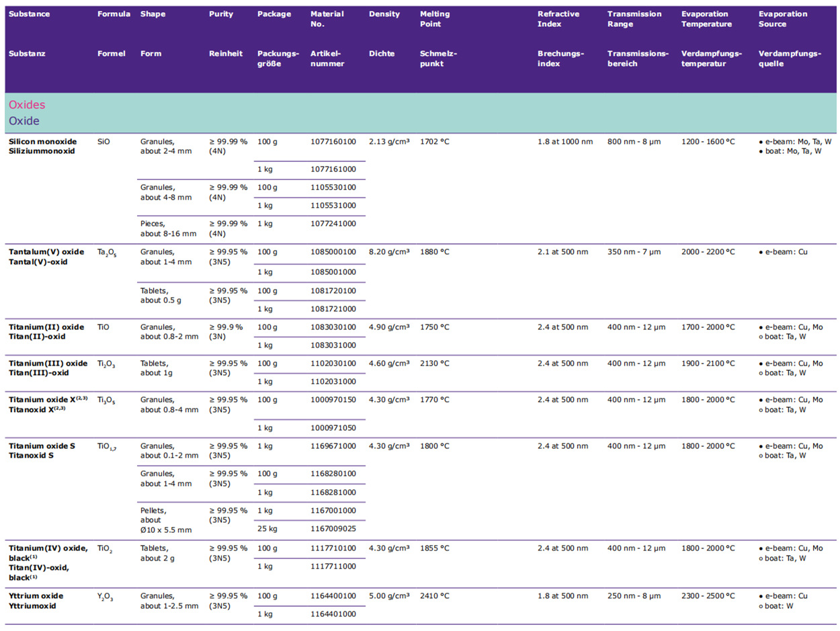Select the Silicon monoxide substance name
Screen dimensions: 840x631
coord(42,142)
